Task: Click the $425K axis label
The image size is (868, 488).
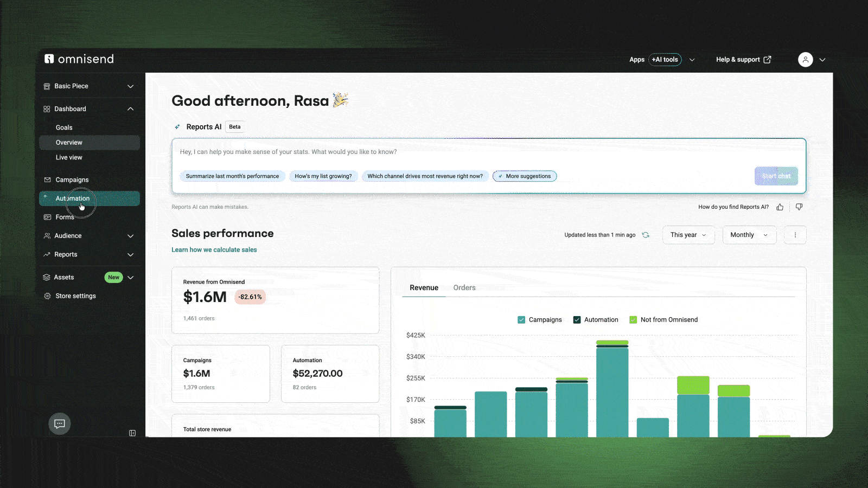Action: click(416, 336)
